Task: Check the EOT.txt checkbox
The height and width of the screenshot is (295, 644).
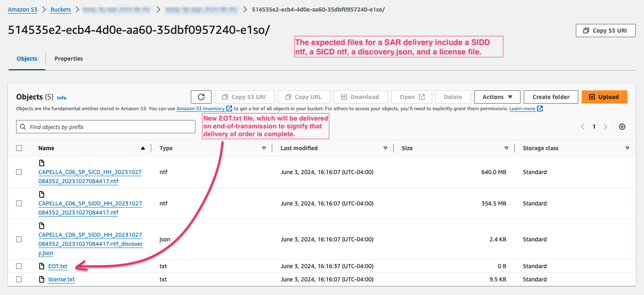Action: (x=19, y=266)
